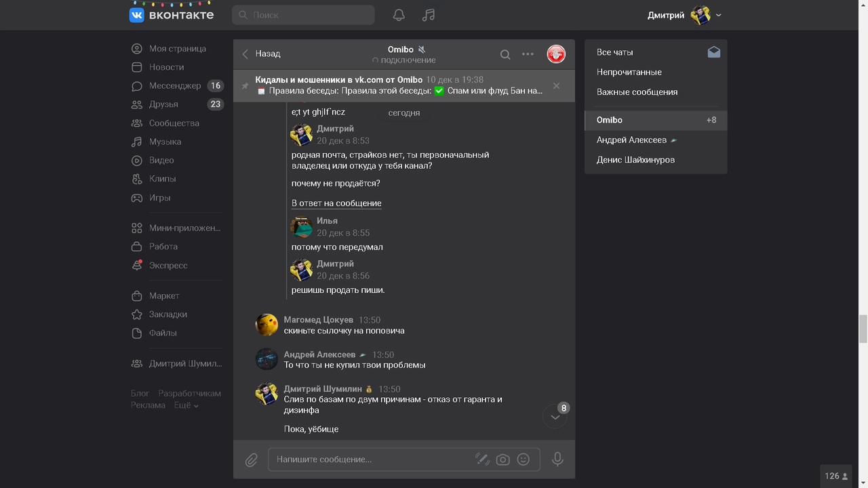Click the VK logo home icon
The width and height of the screenshot is (868, 488).
click(137, 15)
